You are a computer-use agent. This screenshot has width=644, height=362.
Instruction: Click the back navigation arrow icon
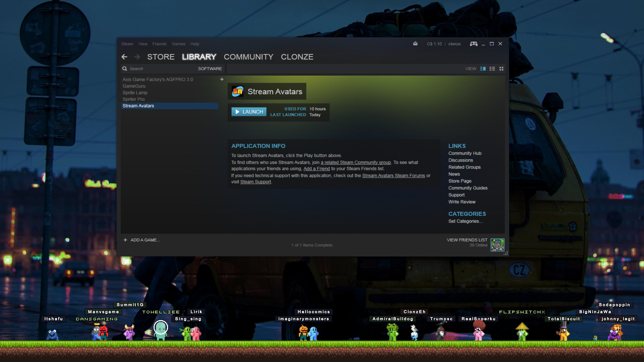(x=125, y=56)
